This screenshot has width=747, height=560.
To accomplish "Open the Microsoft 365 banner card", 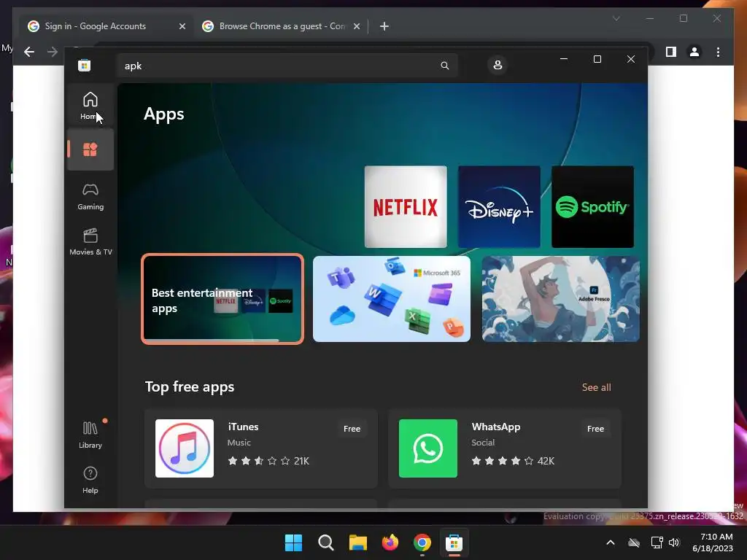I will tap(391, 299).
